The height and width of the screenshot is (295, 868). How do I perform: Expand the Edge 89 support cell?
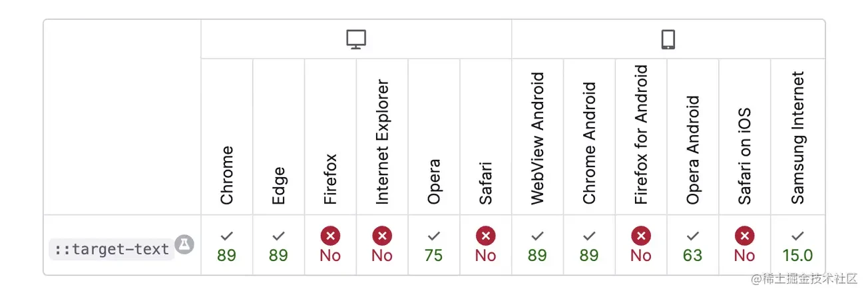coord(279,245)
